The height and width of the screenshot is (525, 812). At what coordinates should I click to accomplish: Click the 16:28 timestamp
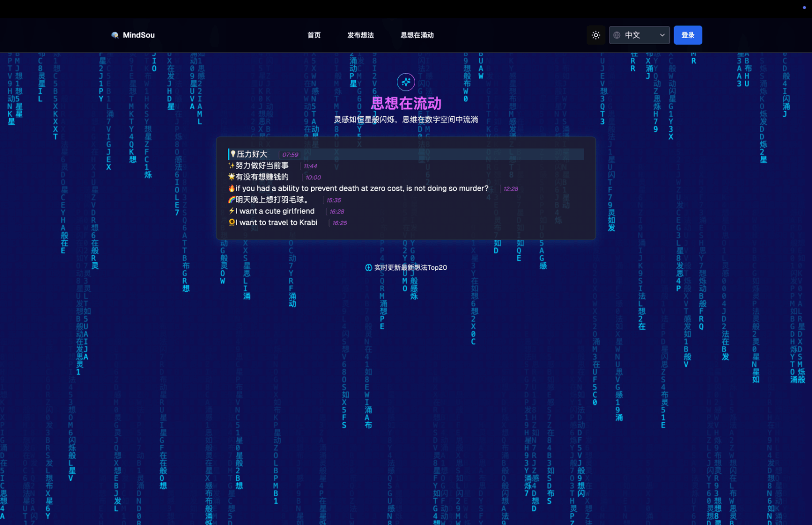click(336, 212)
